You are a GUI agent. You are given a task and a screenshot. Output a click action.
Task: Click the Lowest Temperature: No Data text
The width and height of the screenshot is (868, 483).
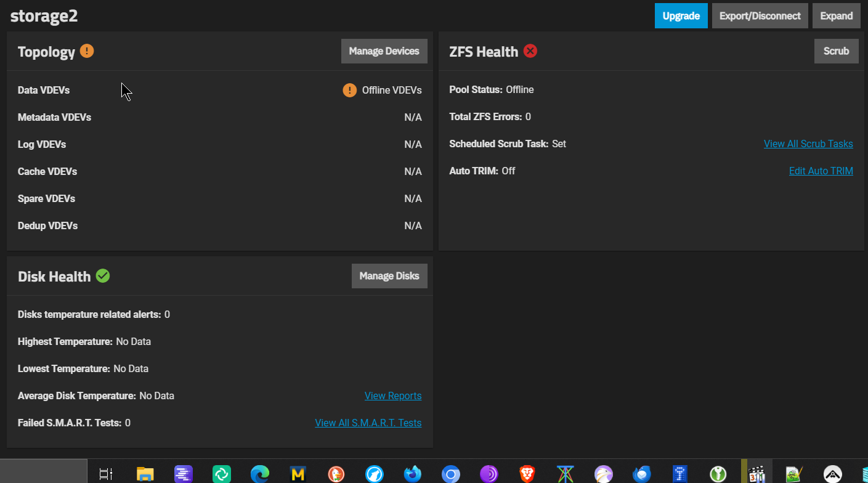coord(83,368)
